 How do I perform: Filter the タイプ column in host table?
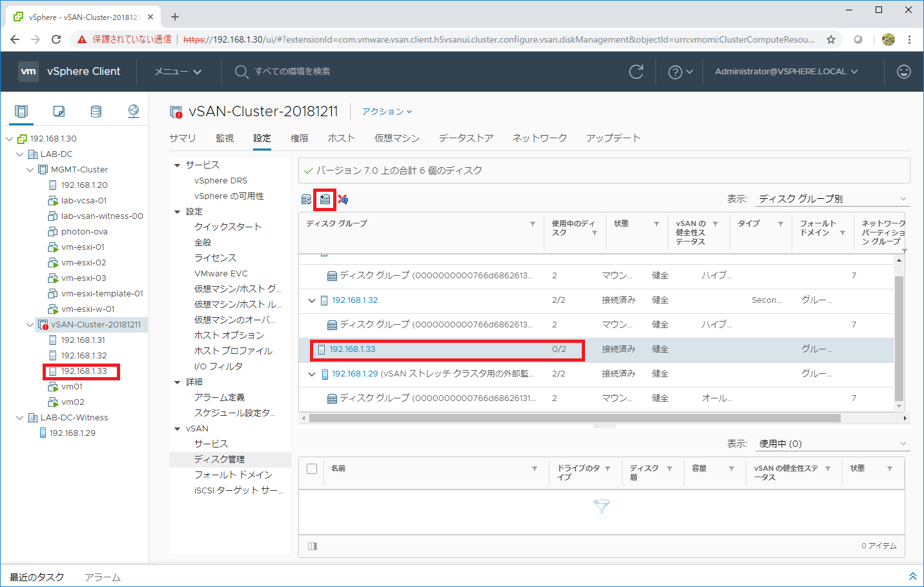point(781,224)
